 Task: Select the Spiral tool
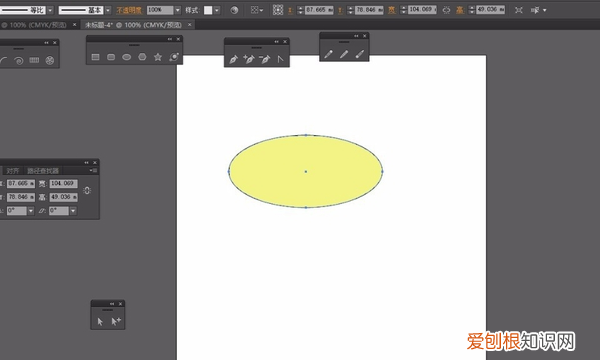point(18,60)
